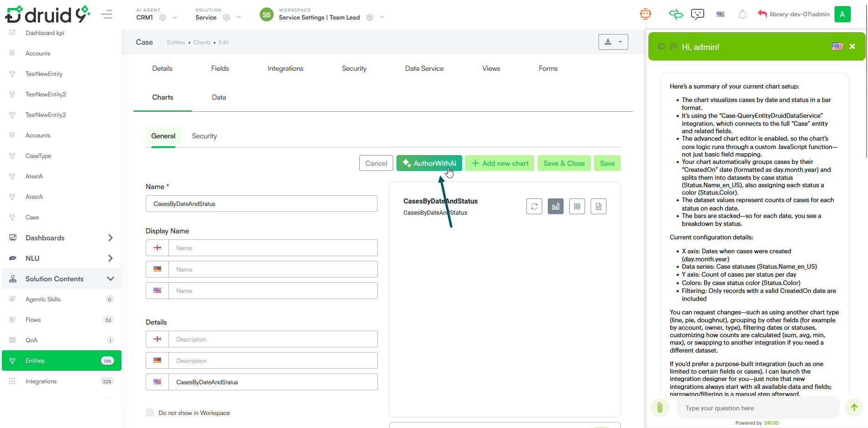Image resolution: width=868 pixels, height=428 pixels.
Task: Select the Security sub-tab beside General
Action: point(204,136)
